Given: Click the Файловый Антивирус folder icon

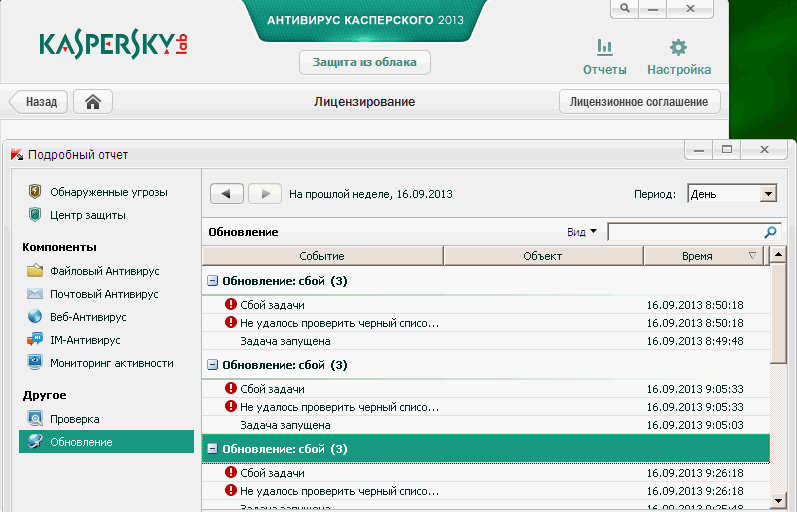Looking at the screenshot, I should (35, 270).
